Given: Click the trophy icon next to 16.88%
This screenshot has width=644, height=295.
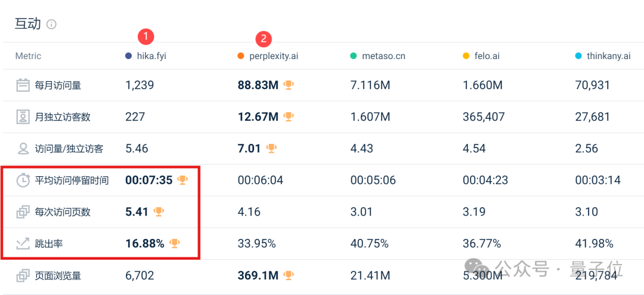Looking at the screenshot, I should pyautogui.click(x=175, y=243).
